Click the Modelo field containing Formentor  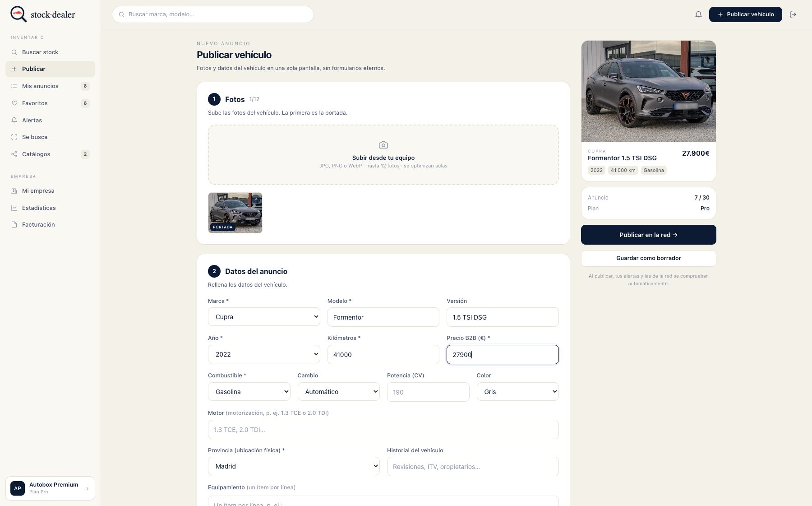click(383, 317)
